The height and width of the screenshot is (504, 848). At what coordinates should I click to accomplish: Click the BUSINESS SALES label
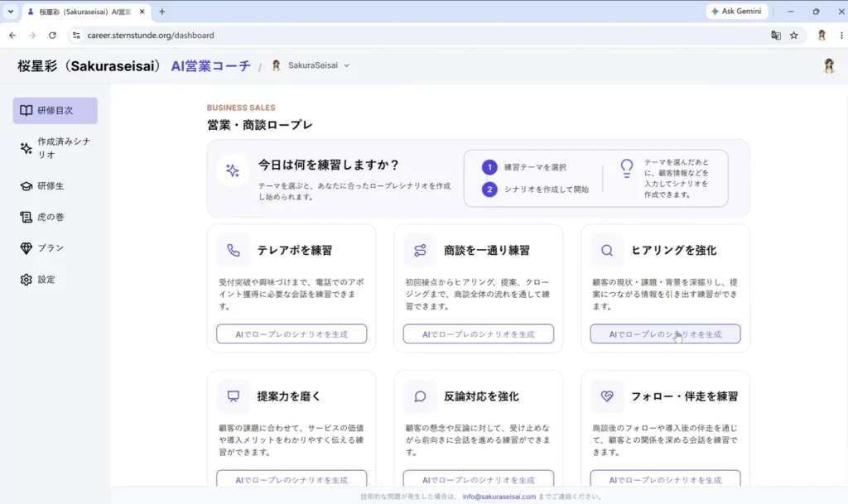tap(241, 108)
